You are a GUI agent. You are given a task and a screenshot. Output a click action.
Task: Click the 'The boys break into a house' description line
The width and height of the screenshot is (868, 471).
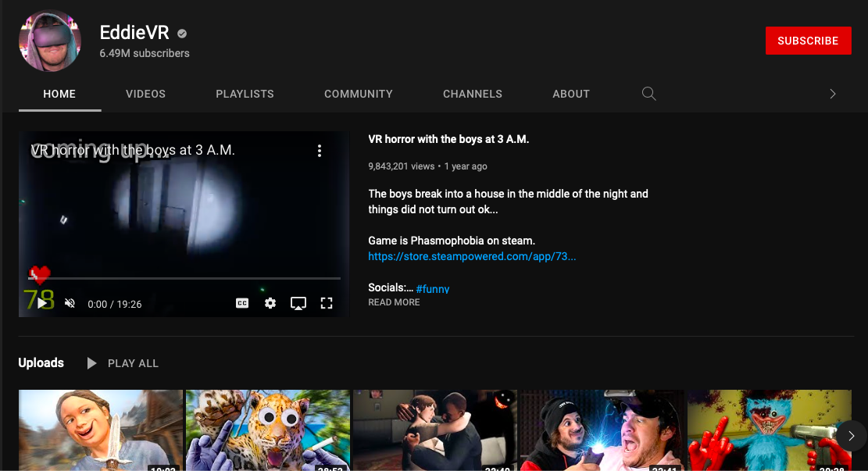[508, 202]
